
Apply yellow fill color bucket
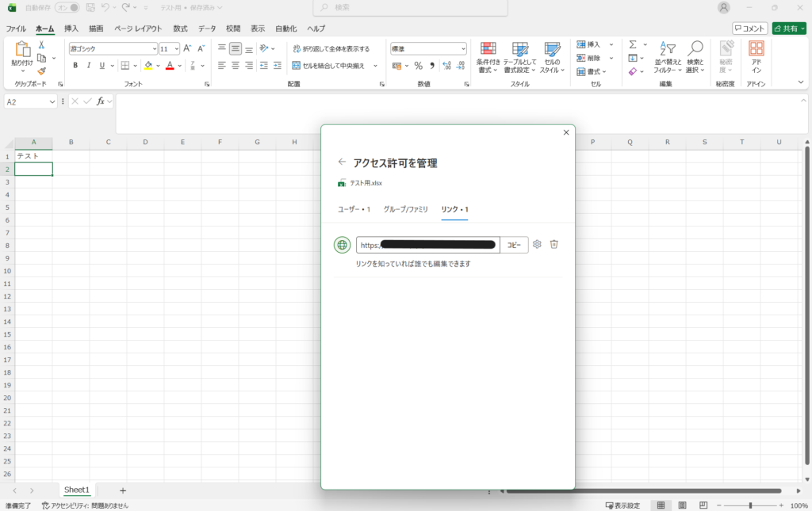point(148,66)
